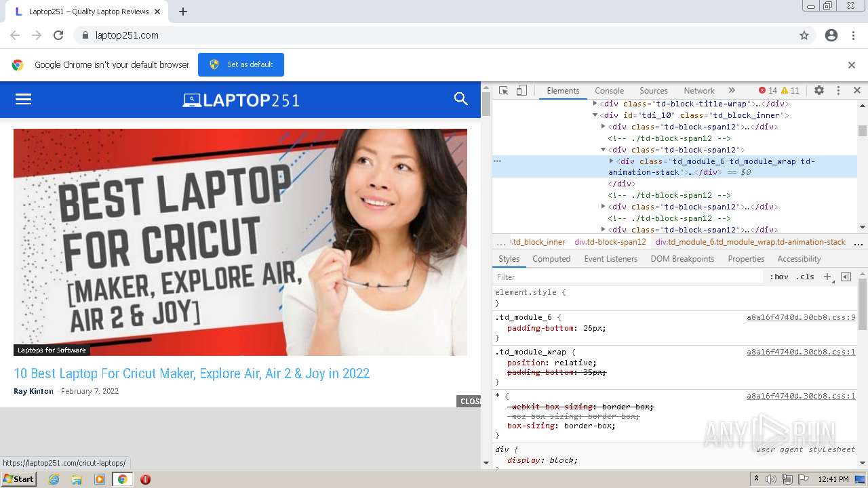Open a new browser tab

(183, 12)
